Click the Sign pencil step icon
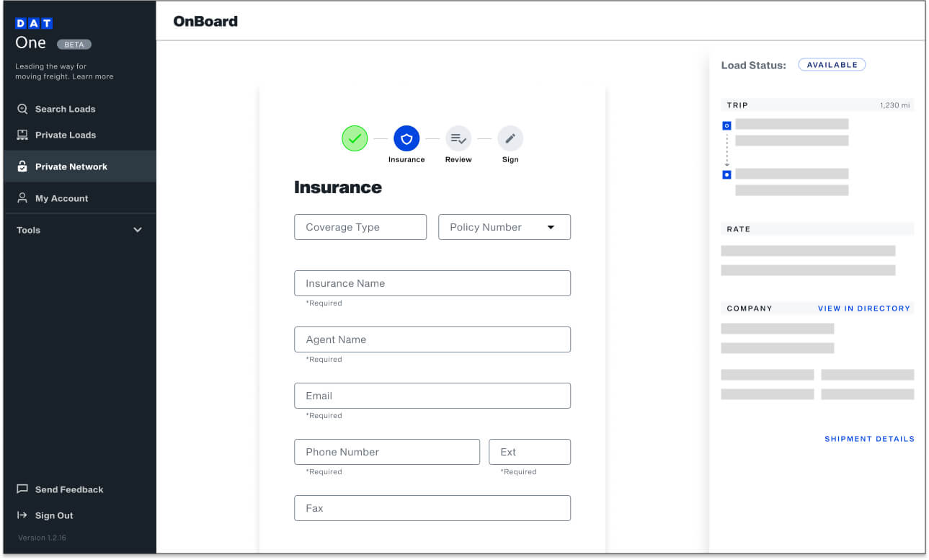Screen dimensions: 929x560 coord(510,138)
